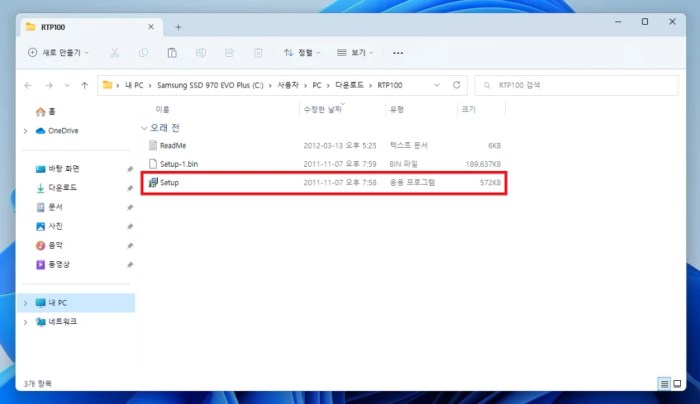Open 사진 (Pictures) in sidebar
Screen dimensions: 700x404
(x=49, y=226)
